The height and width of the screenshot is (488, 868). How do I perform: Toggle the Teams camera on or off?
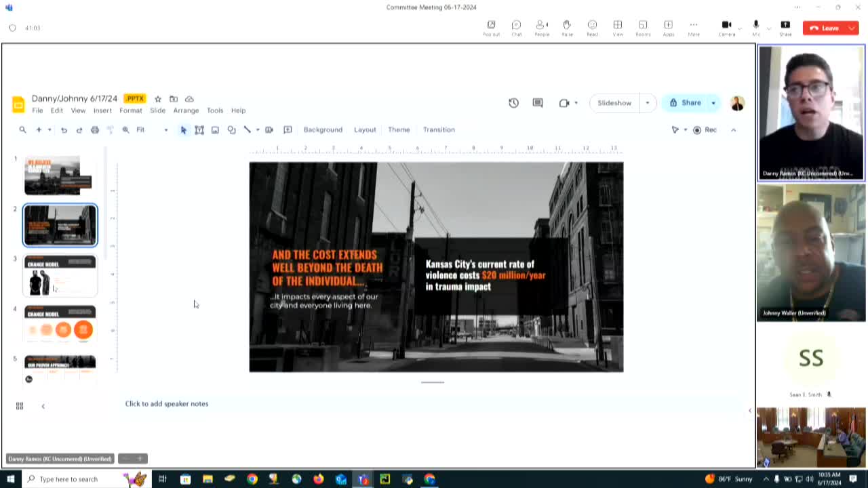(726, 27)
